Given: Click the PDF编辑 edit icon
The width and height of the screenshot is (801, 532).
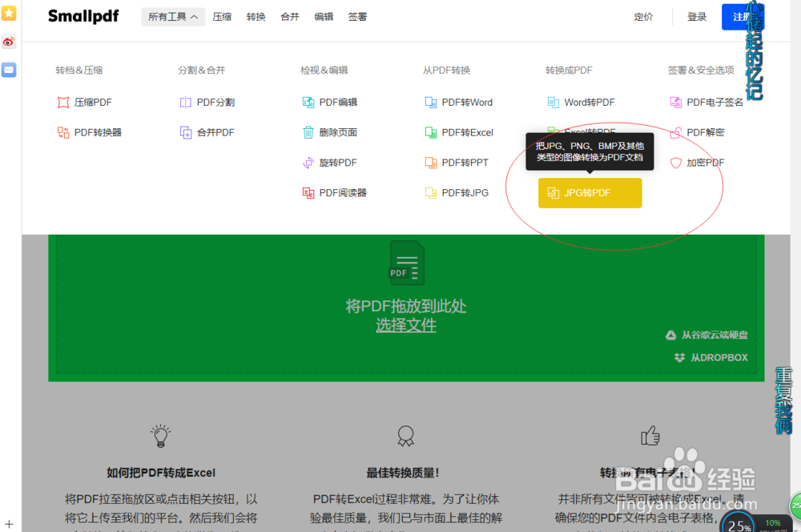Looking at the screenshot, I should click(x=308, y=103).
